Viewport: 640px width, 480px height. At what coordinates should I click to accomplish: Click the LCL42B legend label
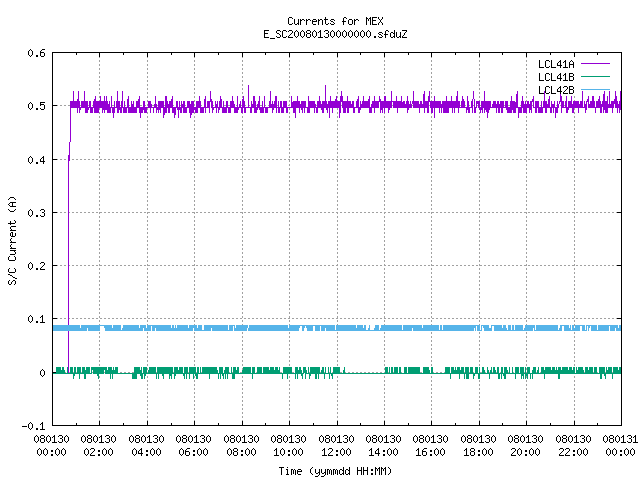pyautogui.click(x=556, y=90)
